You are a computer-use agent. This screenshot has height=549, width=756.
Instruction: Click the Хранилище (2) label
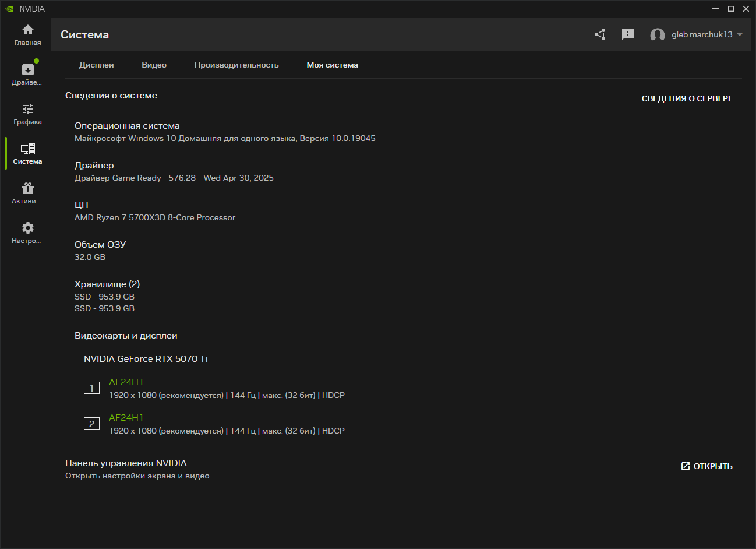[x=107, y=284]
